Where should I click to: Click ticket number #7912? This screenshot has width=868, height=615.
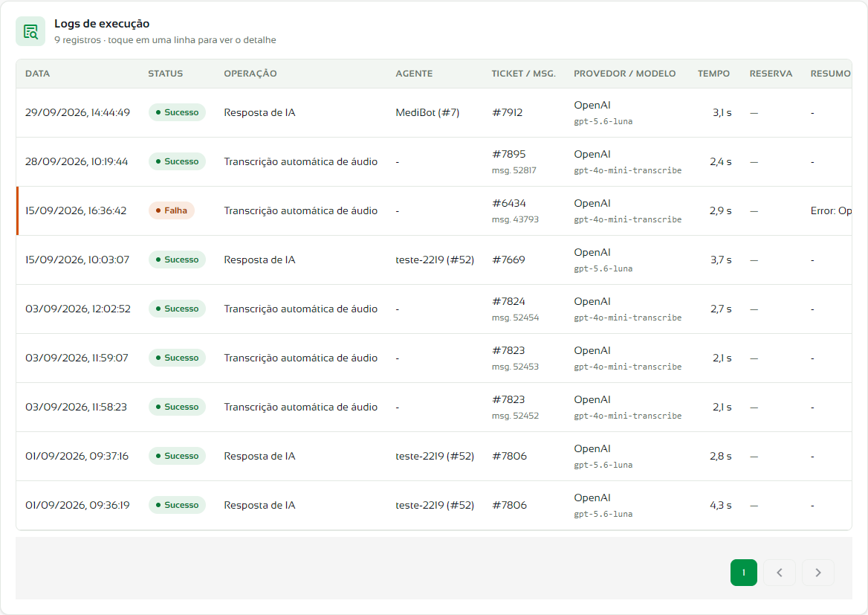click(x=507, y=112)
